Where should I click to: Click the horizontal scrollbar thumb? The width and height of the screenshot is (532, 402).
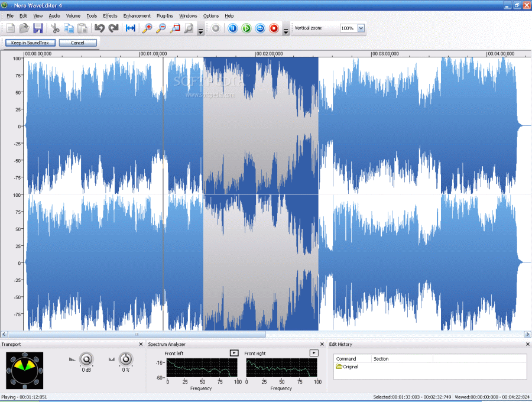[137, 335]
